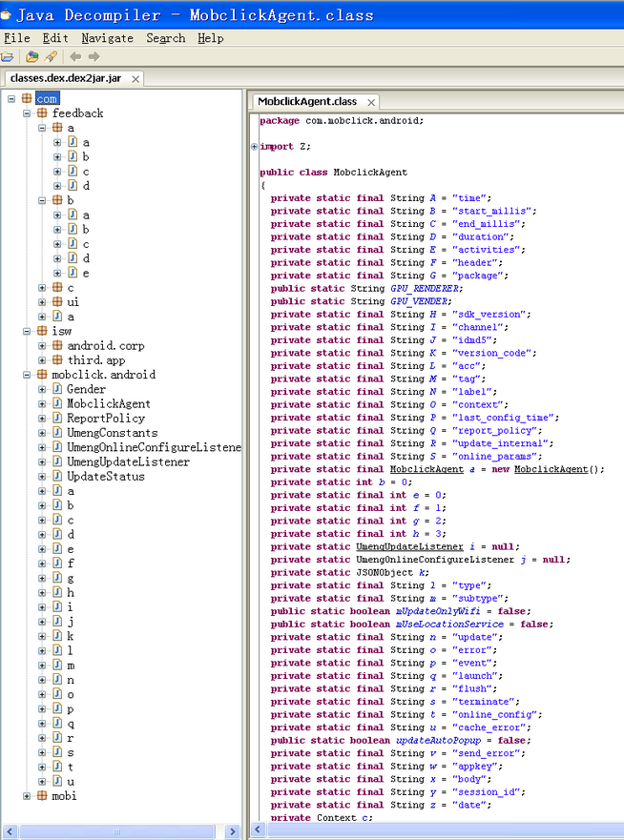Click the Java Decompiler title bar icon
Viewport: 624px width, 840px height.
point(6,14)
